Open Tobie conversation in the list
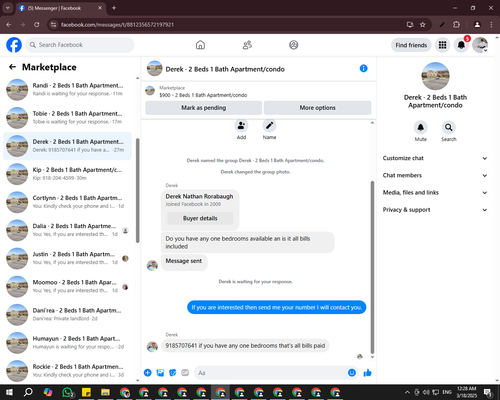Image resolution: width=500 pixels, height=400 pixels. click(x=67, y=118)
